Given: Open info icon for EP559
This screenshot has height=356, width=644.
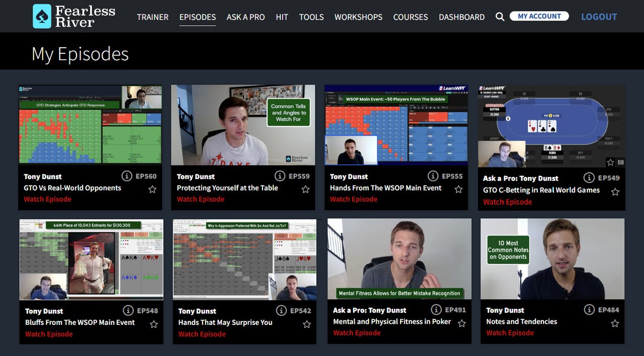Looking at the screenshot, I should click(x=280, y=176).
